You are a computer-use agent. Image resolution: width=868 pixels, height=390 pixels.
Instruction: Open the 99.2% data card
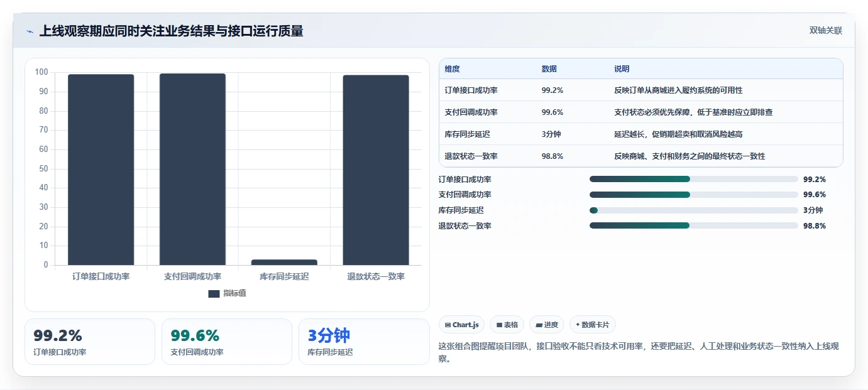point(90,342)
